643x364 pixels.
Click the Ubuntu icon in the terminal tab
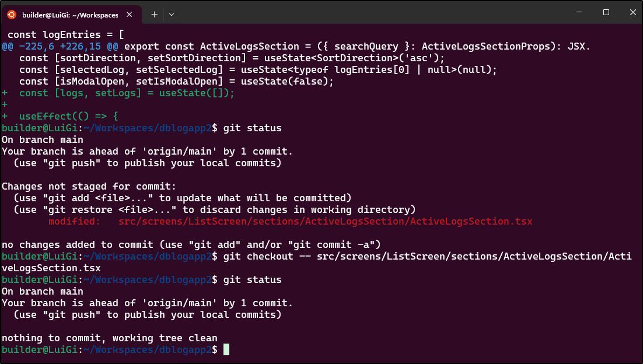tap(12, 15)
